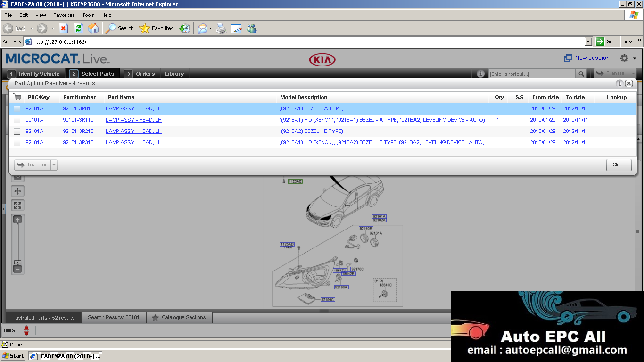Click the New session link

[592, 58]
